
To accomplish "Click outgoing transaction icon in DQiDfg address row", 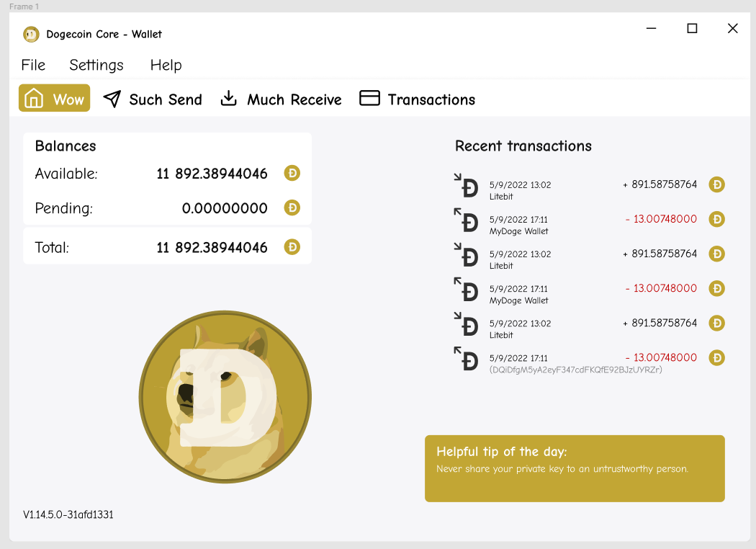I will click(x=466, y=359).
